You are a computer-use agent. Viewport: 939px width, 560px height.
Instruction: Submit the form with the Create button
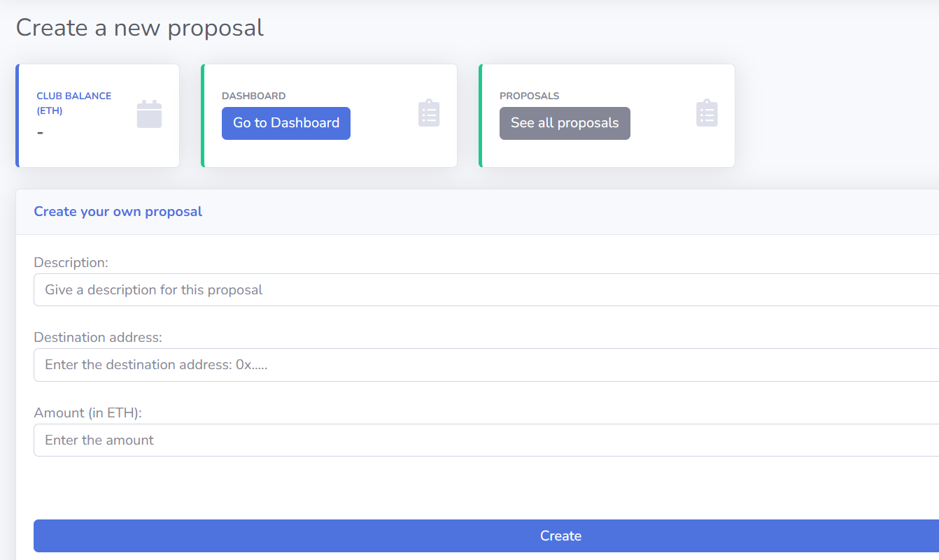coord(486,536)
